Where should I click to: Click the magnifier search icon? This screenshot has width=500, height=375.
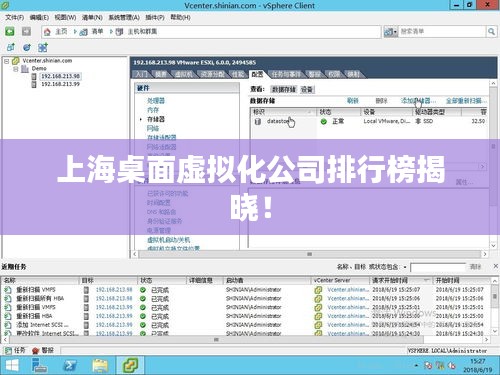[491, 32]
